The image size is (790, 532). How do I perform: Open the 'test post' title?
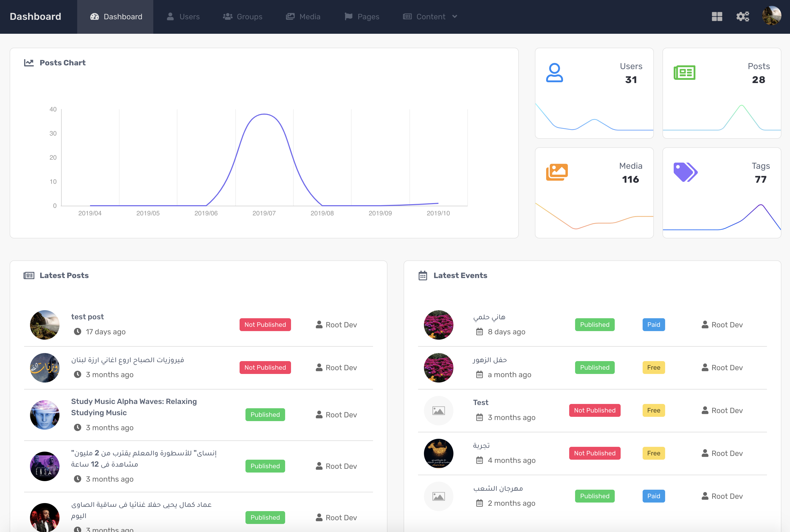pyautogui.click(x=88, y=317)
